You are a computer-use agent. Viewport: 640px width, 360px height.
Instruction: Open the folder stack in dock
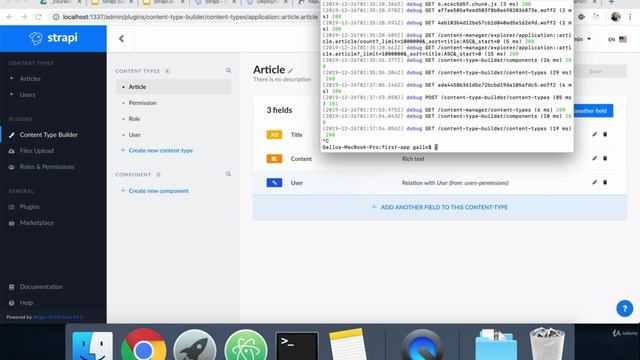click(x=496, y=345)
